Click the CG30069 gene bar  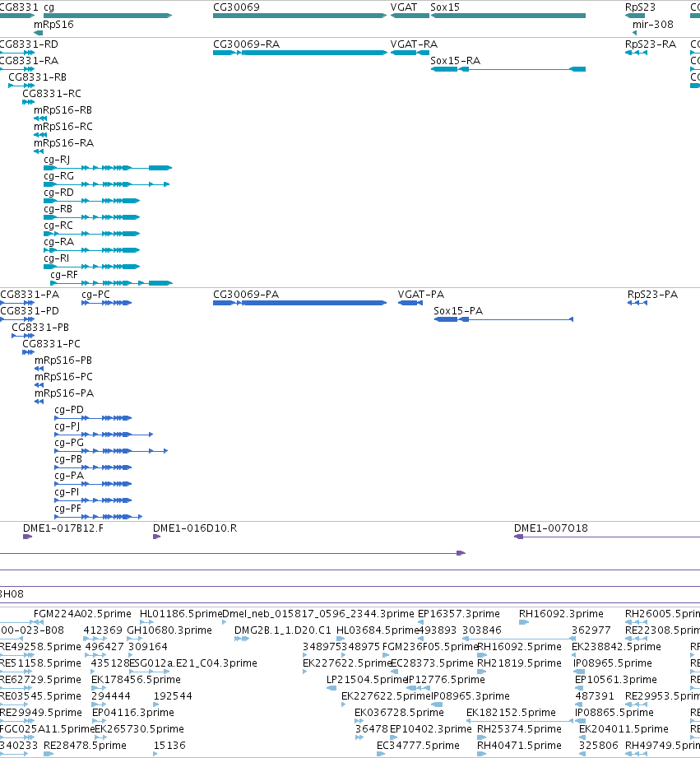coord(300,16)
